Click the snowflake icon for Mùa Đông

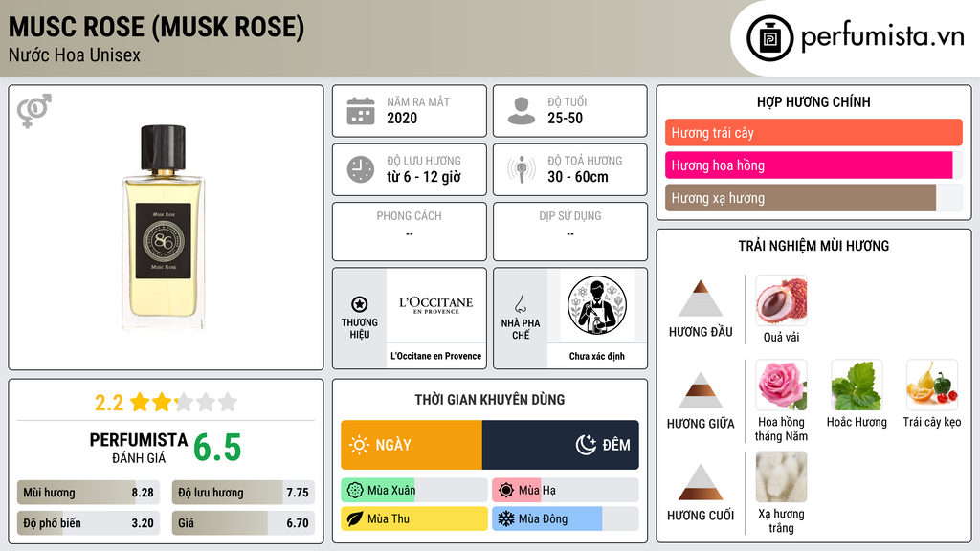click(x=506, y=518)
